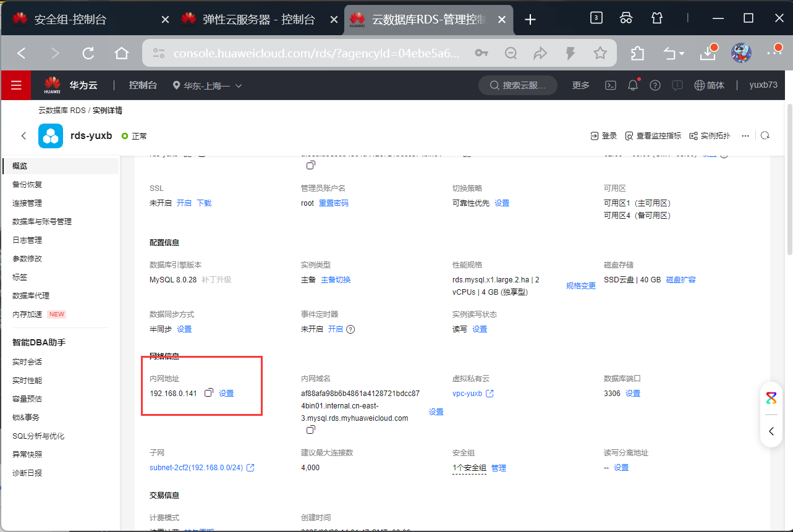Image resolution: width=793 pixels, height=532 pixels.
Task: Click 实例拓扑 button
Action: point(710,136)
